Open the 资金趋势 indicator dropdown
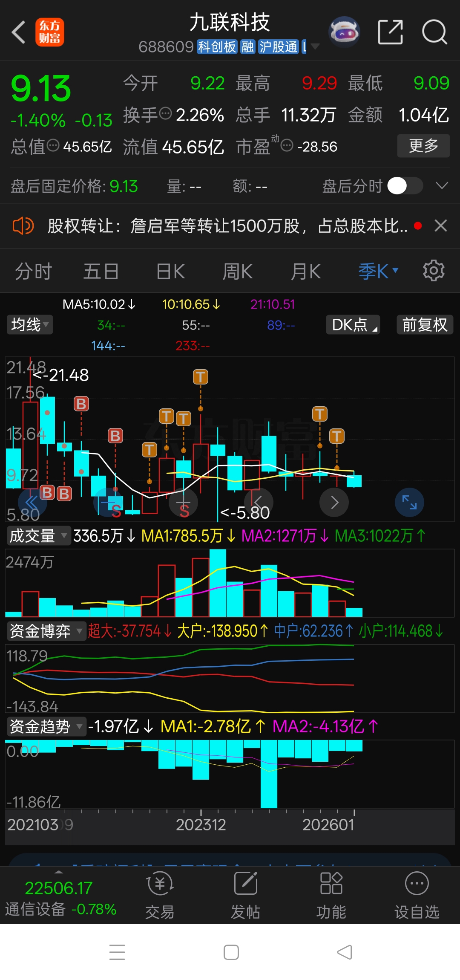This screenshot has width=460, height=980. click(x=46, y=726)
